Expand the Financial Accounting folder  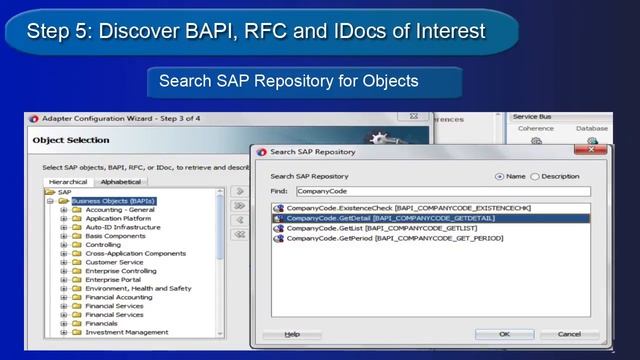pos(64,298)
